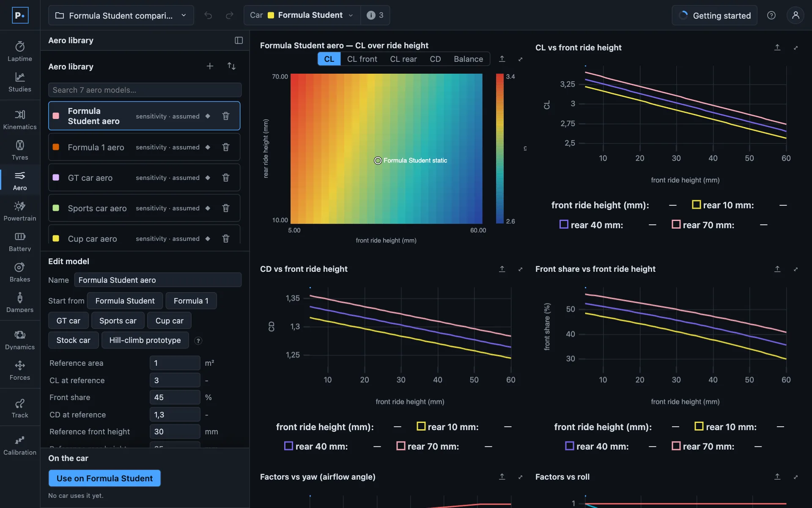Toggle rear 70 mm series in CL chart legend

(703, 225)
